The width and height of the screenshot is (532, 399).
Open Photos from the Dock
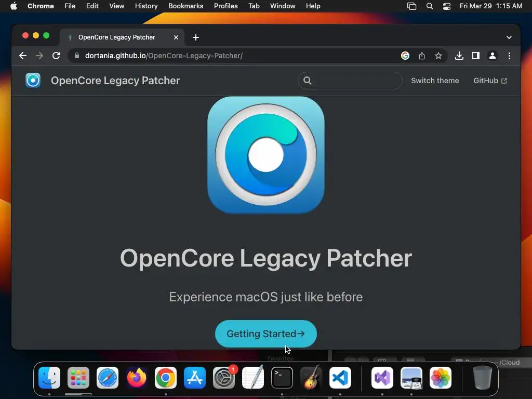point(441,378)
